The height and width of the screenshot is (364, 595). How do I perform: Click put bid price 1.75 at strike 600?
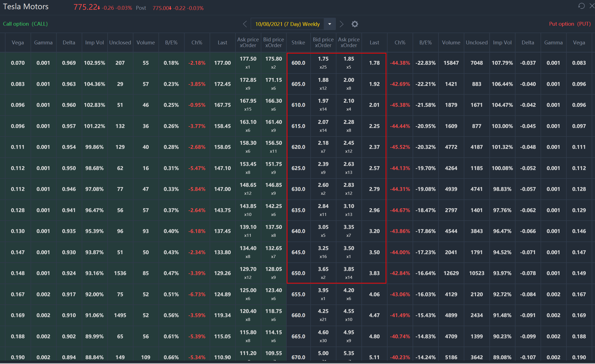point(323,59)
